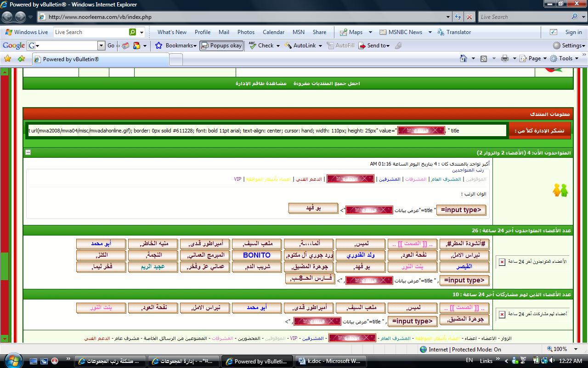This screenshot has height=368, width=588.
Task: Click the Stop loading red X icon
Action: [469, 17]
